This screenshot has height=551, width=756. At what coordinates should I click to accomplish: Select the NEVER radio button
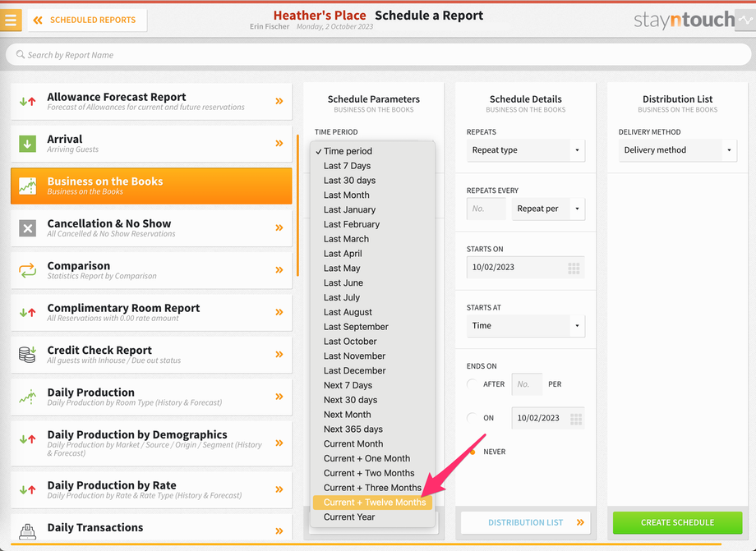pyautogui.click(x=472, y=452)
